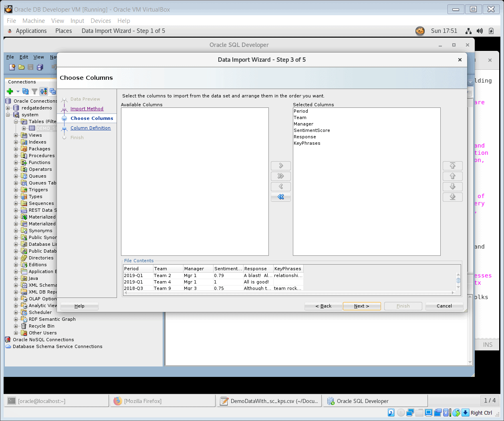Move selected column down one position

click(453, 186)
